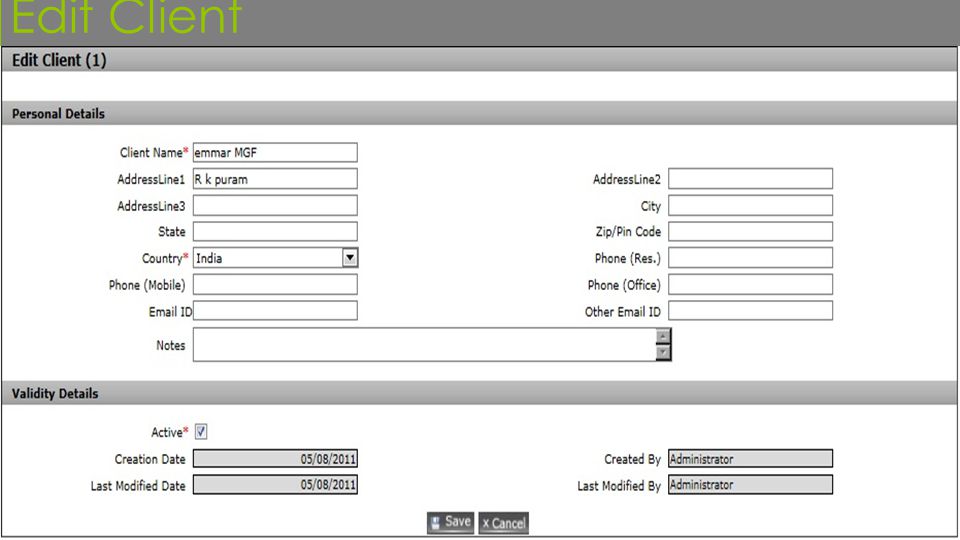Click the Notes scrollbar down arrow
This screenshot has width=960, height=540.
coord(663,352)
